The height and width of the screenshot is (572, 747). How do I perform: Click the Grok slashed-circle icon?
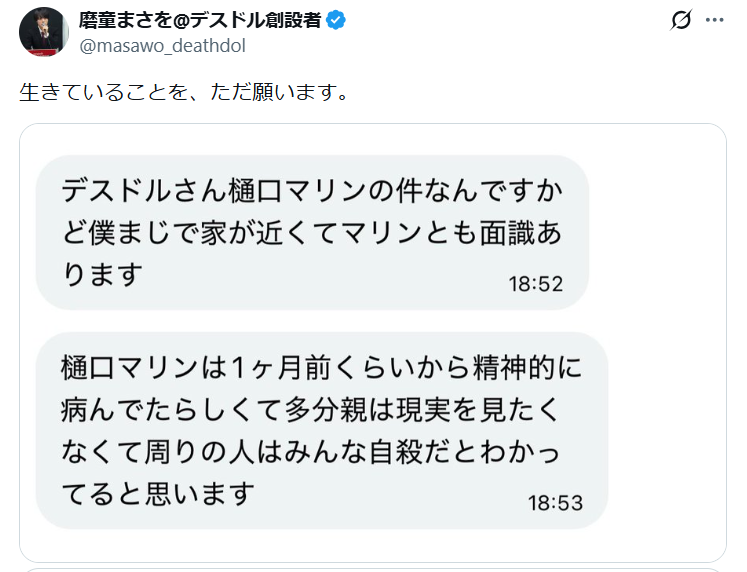[x=681, y=21]
